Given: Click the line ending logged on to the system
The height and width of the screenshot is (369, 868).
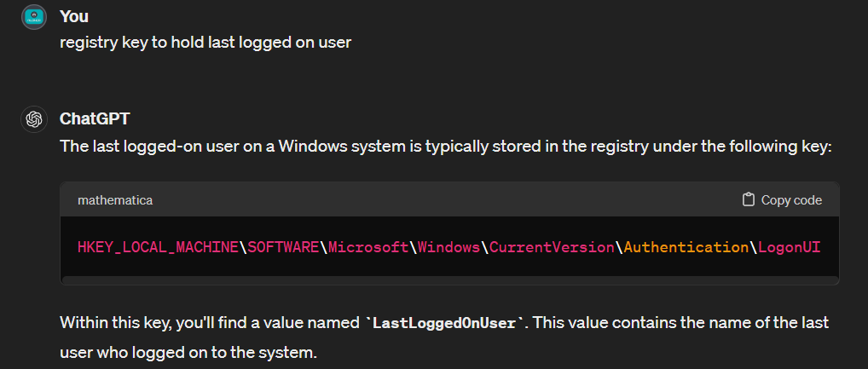Looking at the screenshot, I should pyautogui.click(x=188, y=351).
